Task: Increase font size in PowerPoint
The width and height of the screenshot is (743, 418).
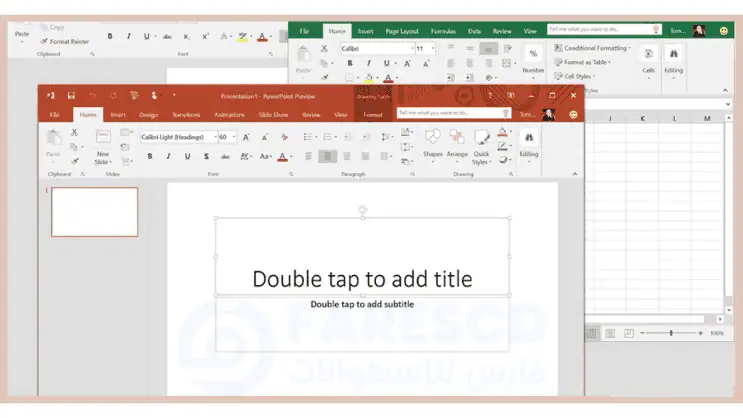Action: click(x=246, y=137)
